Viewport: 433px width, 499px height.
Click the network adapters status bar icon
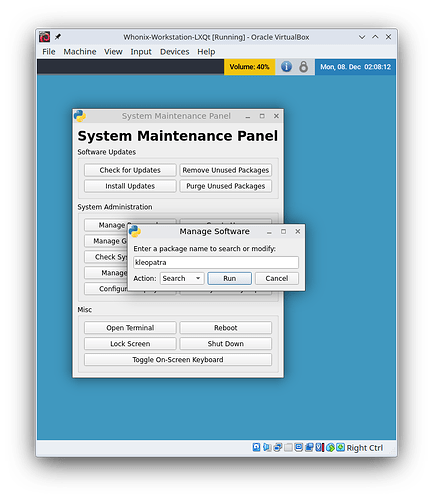[278, 447]
